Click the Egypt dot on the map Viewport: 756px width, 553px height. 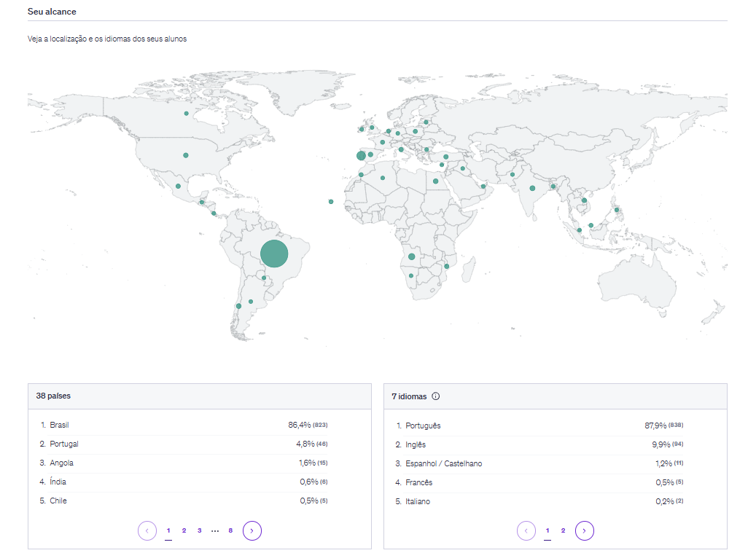point(435,181)
